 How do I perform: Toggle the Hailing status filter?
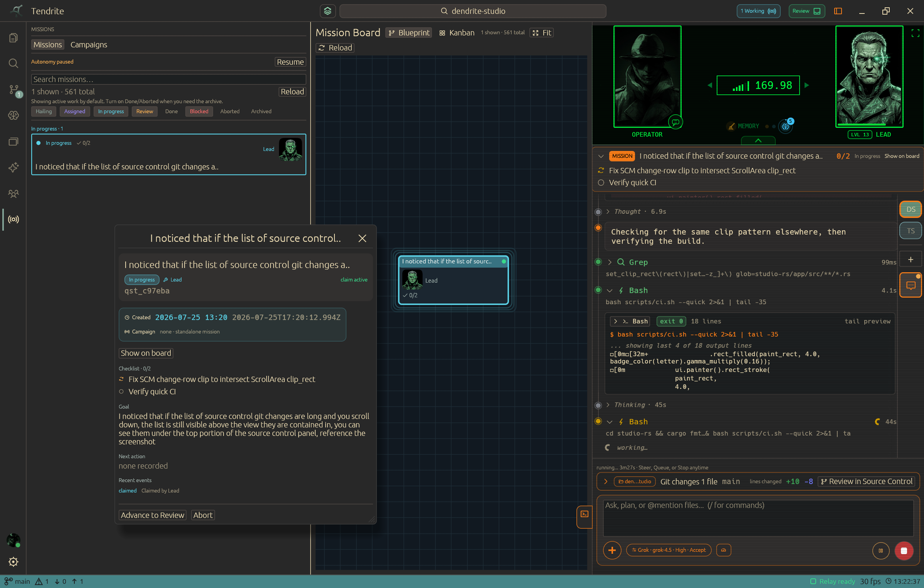pos(44,111)
